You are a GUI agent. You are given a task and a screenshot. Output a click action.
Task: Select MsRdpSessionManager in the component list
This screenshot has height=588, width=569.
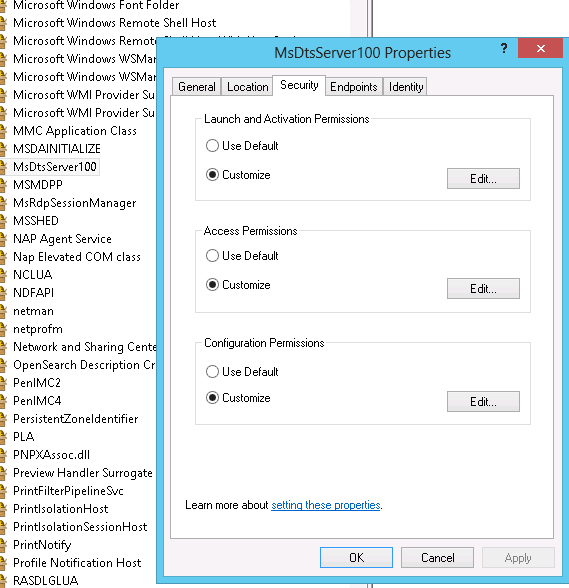click(x=74, y=203)
